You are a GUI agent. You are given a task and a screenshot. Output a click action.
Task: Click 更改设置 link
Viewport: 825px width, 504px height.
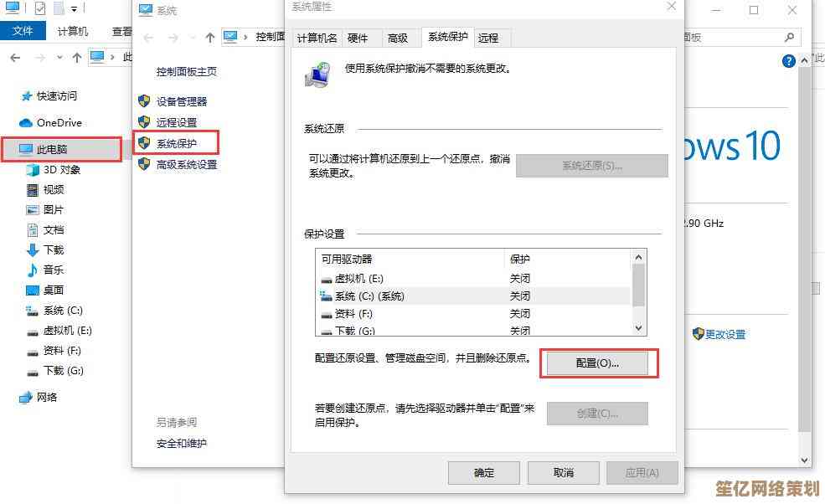[725, 334]
